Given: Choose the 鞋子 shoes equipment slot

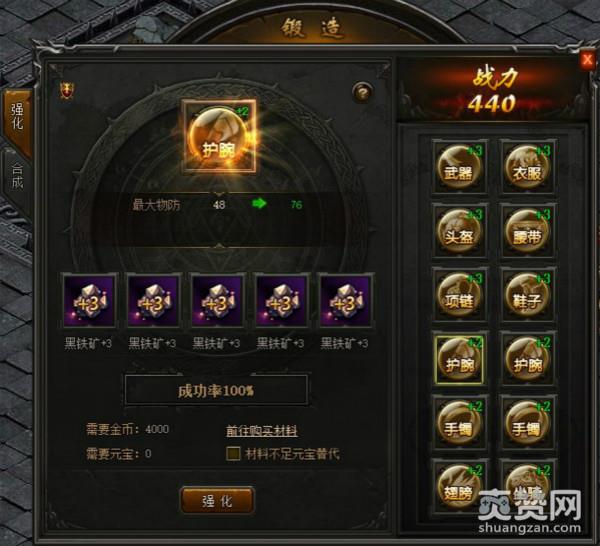Looking at the screenshot, I should click(528, 295).
